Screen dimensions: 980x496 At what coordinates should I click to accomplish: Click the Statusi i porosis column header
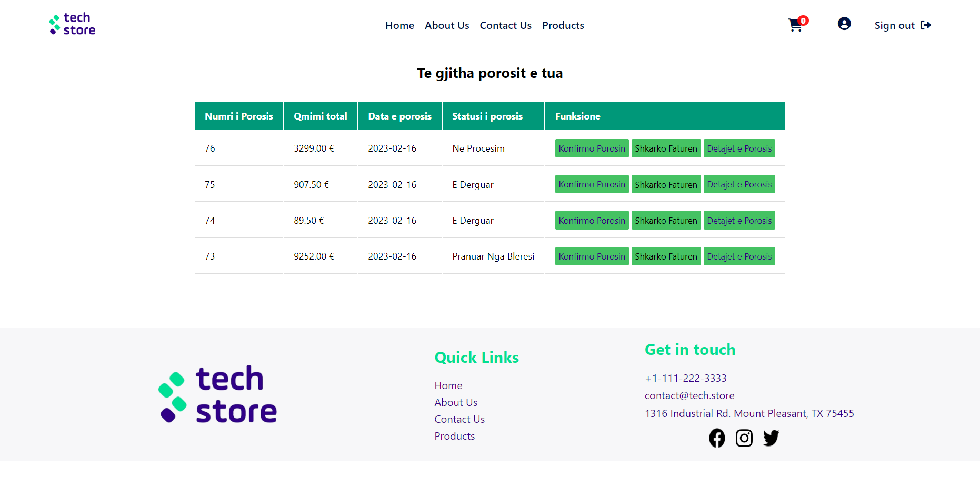pyautogui.click(x=493, y=116)
